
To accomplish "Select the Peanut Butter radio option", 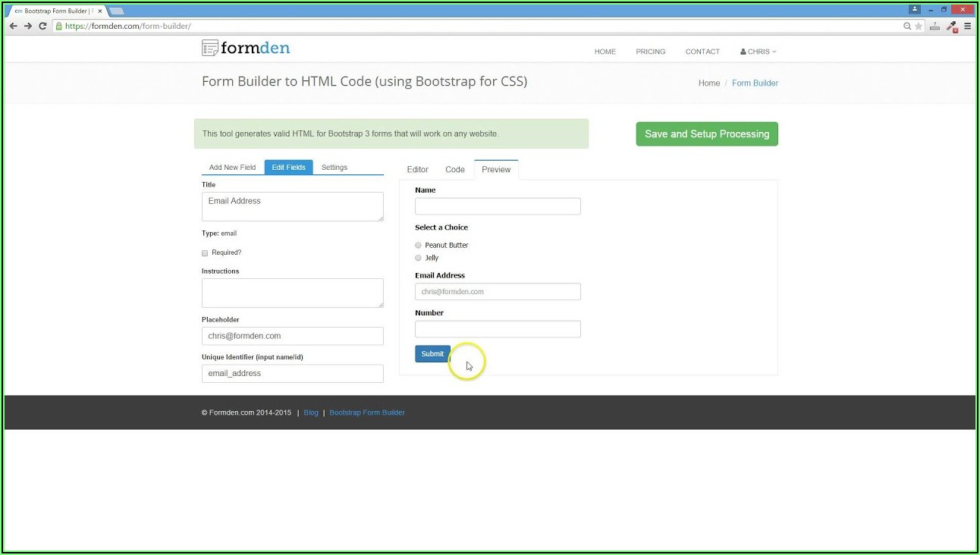I will (418, 246).
